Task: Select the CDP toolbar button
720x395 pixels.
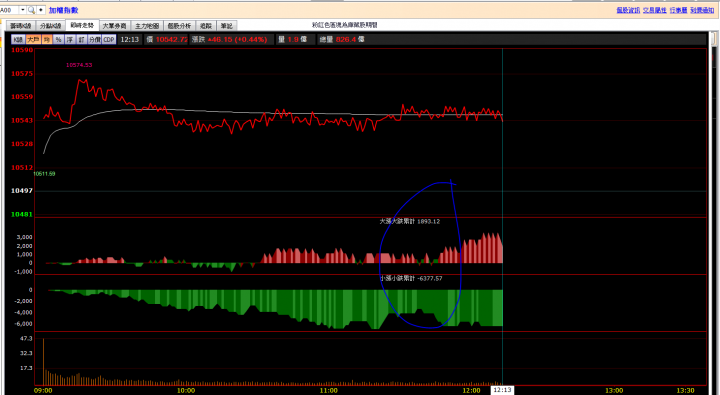Action: coord(109,40)
